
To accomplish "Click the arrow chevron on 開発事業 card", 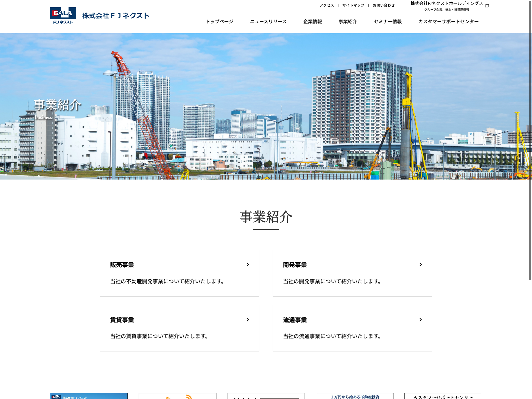I will pos(421,265).
